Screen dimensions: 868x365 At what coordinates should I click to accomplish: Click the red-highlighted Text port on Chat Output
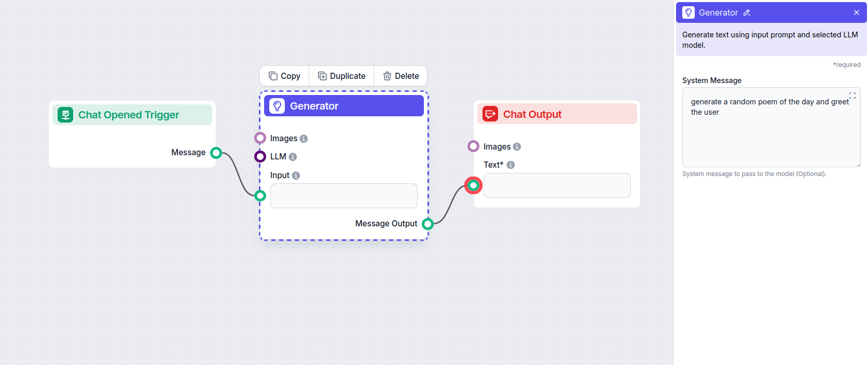click(473, 185)
